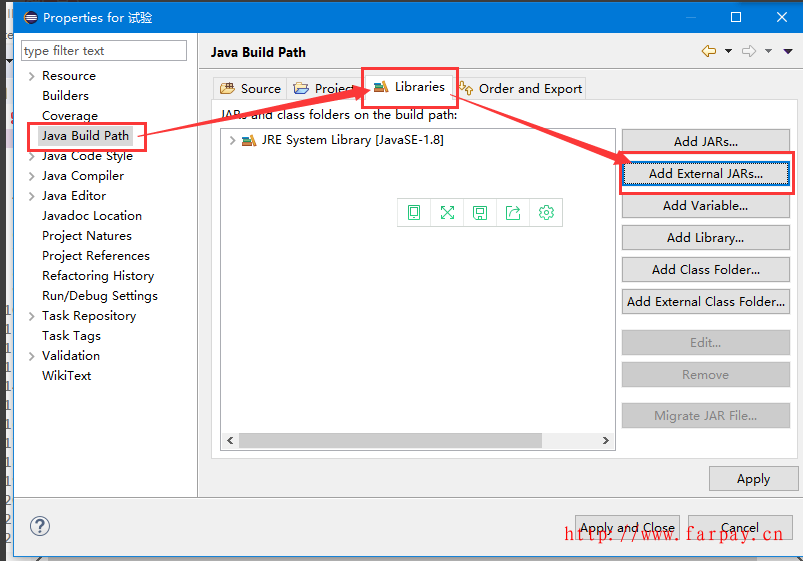
Task: Expand the JRE System Library node
Action: click(233, 140)
